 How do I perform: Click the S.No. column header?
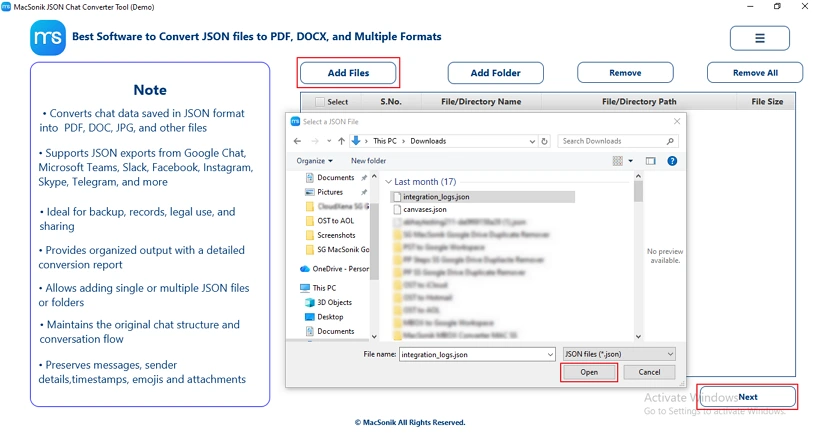[391, 102]
